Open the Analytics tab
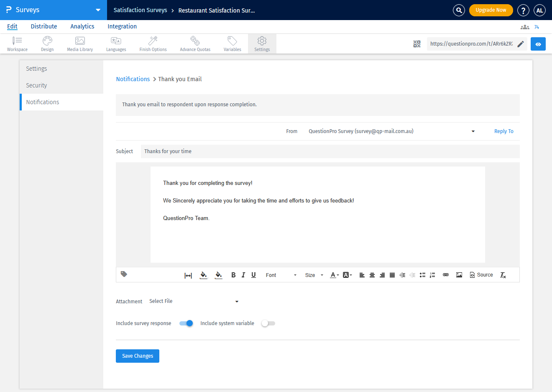Viewport: 552px width, 392px height. click(82, 26)
